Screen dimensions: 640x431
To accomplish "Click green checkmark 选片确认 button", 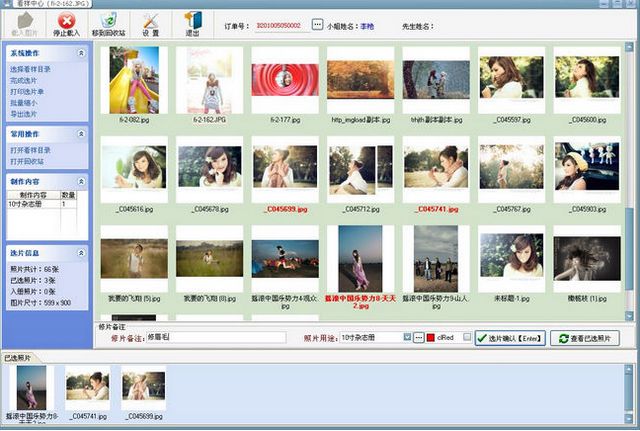I will (x=511, y=338).
